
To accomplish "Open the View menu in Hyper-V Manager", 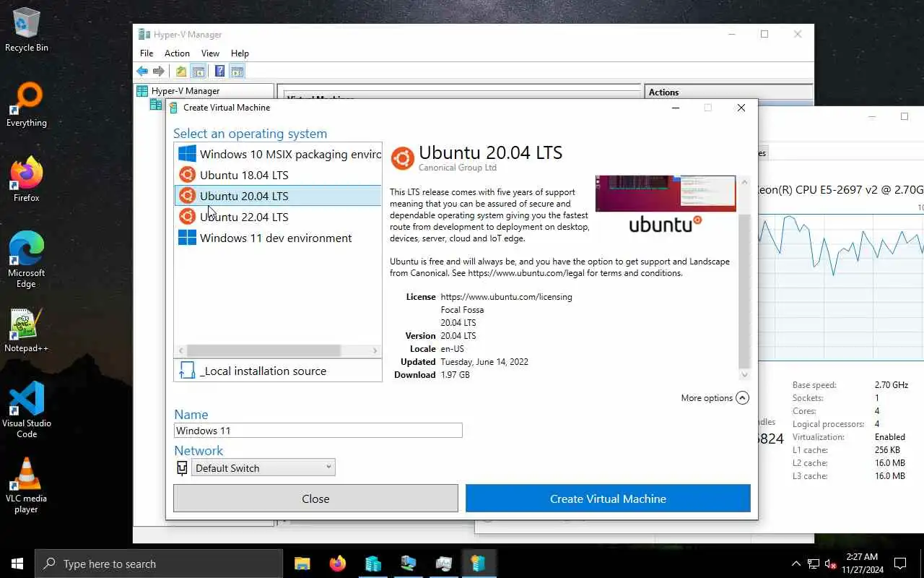I will [x=210, y=53].
